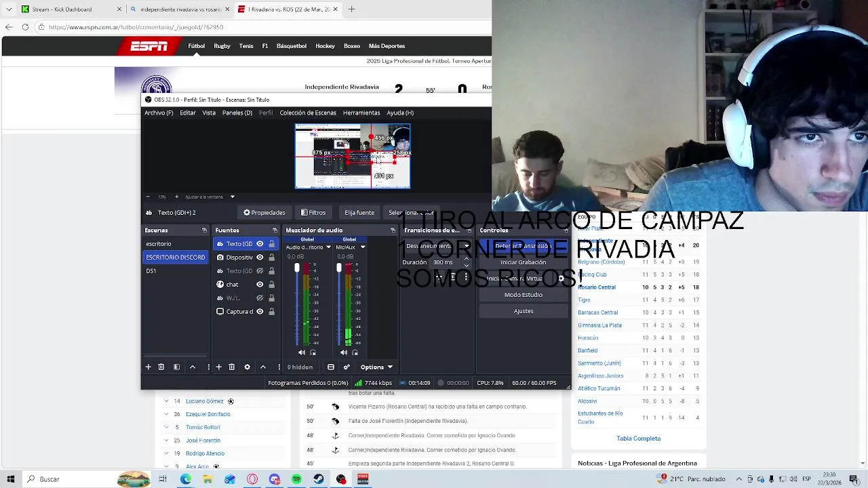Open virtual camera settings gear icon

point(561,279)
